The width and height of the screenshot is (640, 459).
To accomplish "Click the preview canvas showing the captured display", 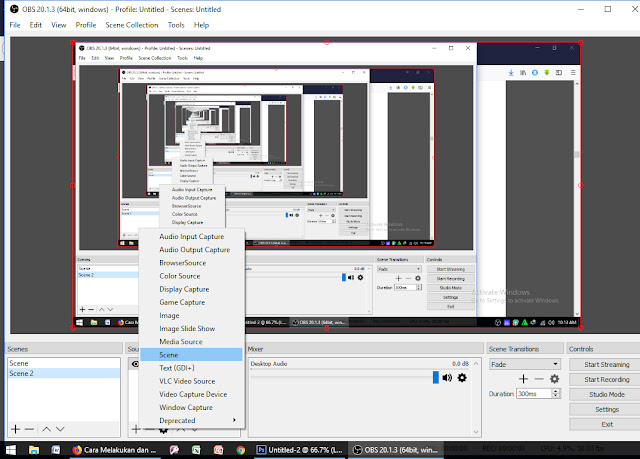I will [x=327, y=185].
